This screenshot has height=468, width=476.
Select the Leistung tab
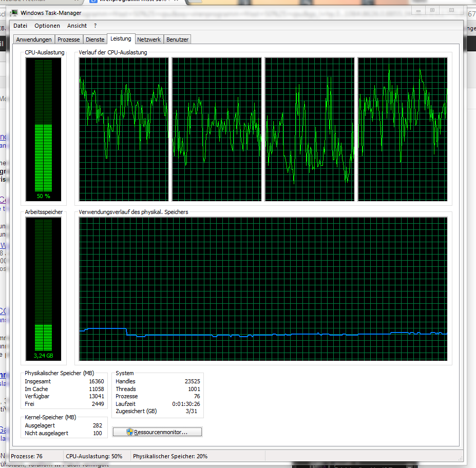click(x=121, y=38)
